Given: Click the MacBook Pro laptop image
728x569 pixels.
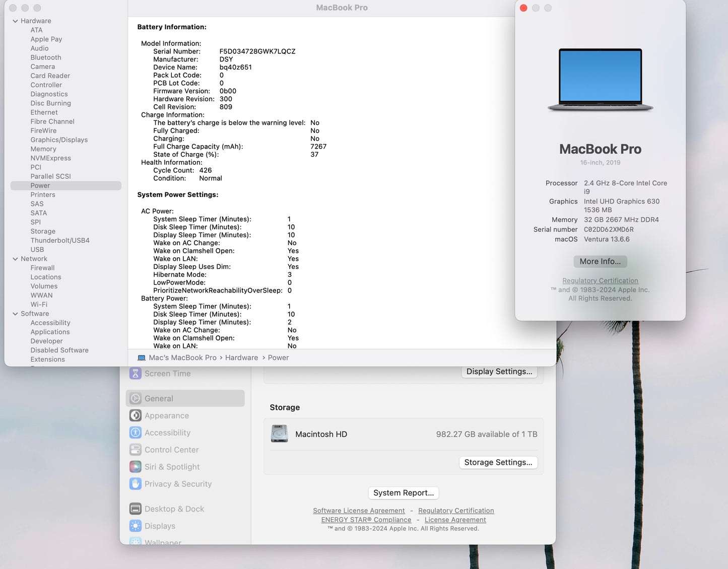Looking at the screenshot, I should click(600, 79).
